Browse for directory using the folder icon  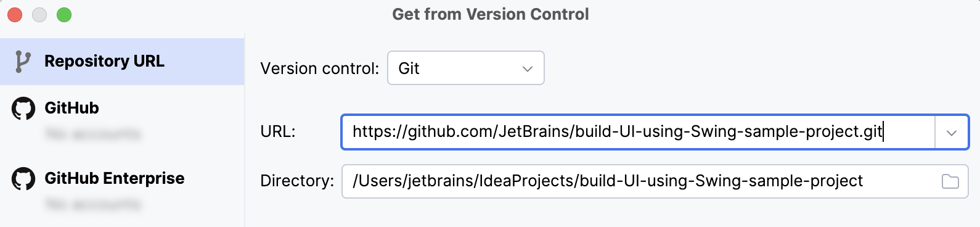point(950,181)
